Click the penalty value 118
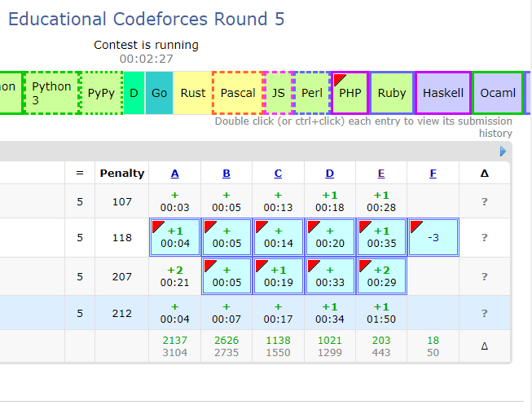This screenshot has width=532, height=414. pyautogui.click(x=122, y=237)
